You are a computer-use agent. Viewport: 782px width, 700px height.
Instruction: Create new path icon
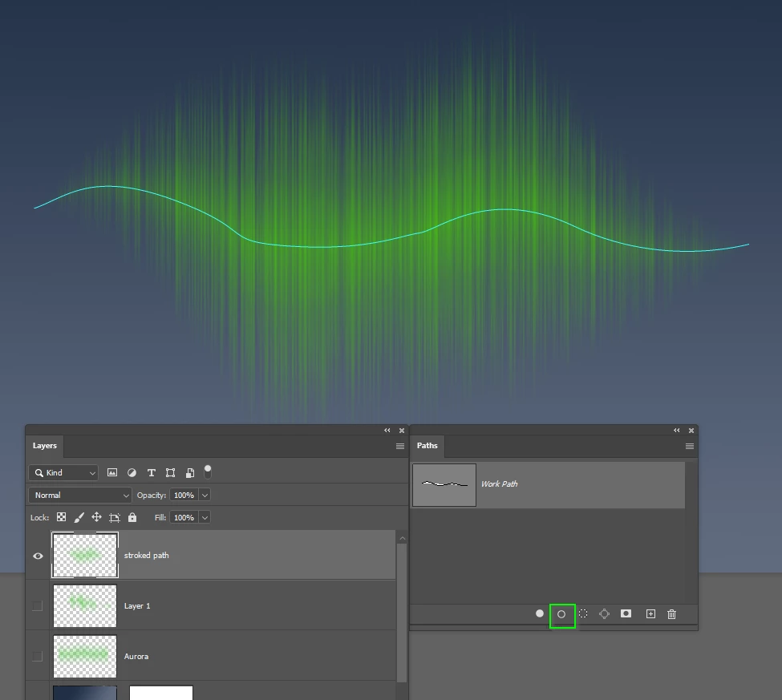[x=650, y=613]
